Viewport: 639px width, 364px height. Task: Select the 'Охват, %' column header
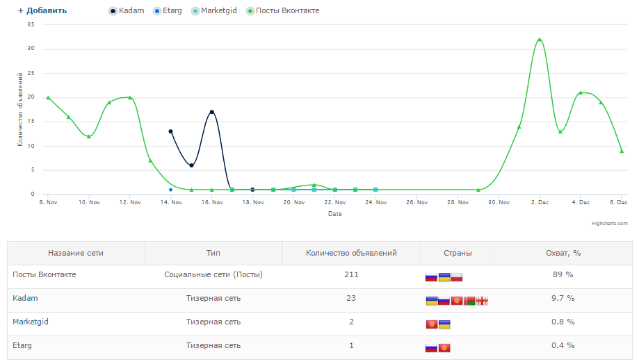pyautogui.click(x=563, y=253)
